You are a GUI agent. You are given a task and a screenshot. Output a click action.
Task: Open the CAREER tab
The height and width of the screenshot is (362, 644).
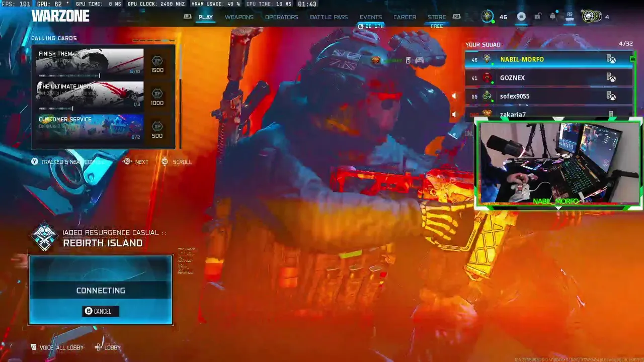pyautogui.click(x=405, y=17)
